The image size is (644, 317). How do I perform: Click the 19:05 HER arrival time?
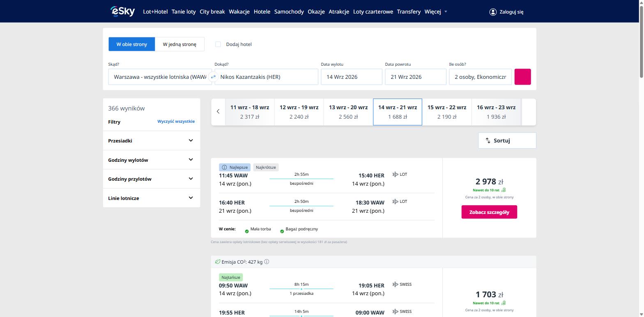tap(371, 285)
